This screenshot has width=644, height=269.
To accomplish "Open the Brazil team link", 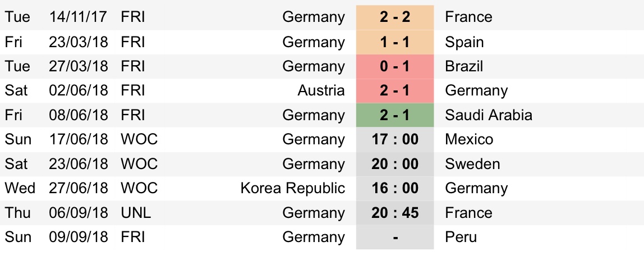I will (x=464, y=66).
